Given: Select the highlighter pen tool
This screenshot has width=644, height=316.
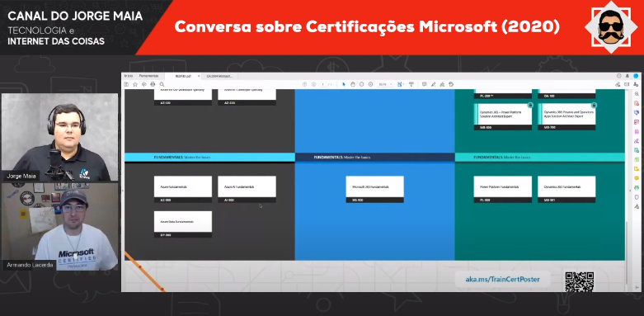Looking at the screenshot, I should pos(433,84).
